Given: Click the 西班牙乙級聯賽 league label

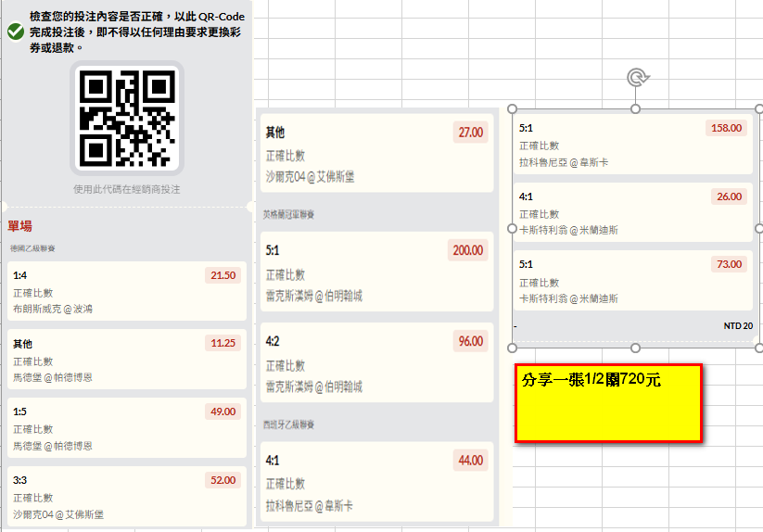Looking at the screenshot, I should click(x=288, y=424).
